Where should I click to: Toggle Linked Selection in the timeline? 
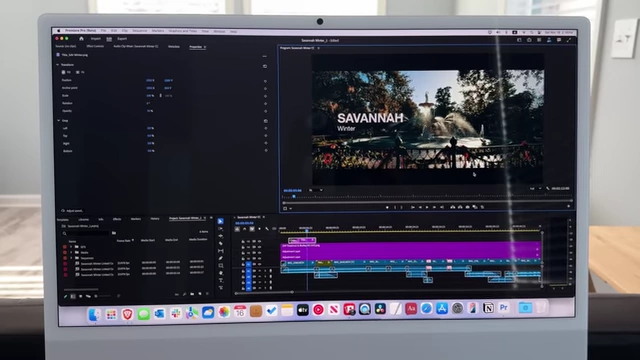tap(252, 229)
